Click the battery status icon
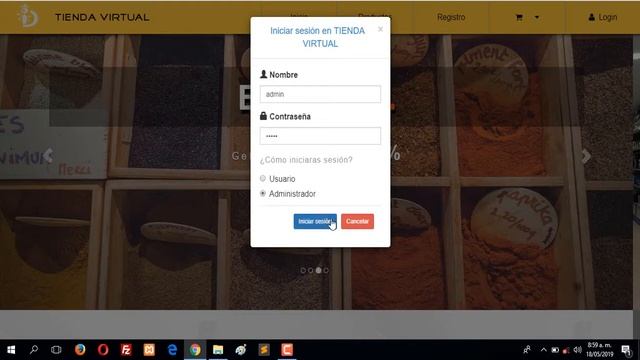The height and width of the screenshot is (360, 640). [555, 350]
